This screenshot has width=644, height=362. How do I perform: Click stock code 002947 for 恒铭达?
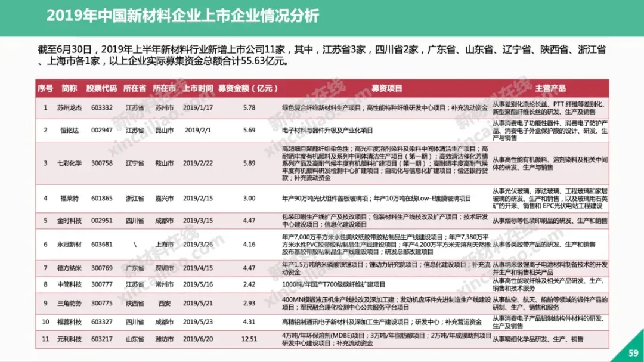[101, 130]
